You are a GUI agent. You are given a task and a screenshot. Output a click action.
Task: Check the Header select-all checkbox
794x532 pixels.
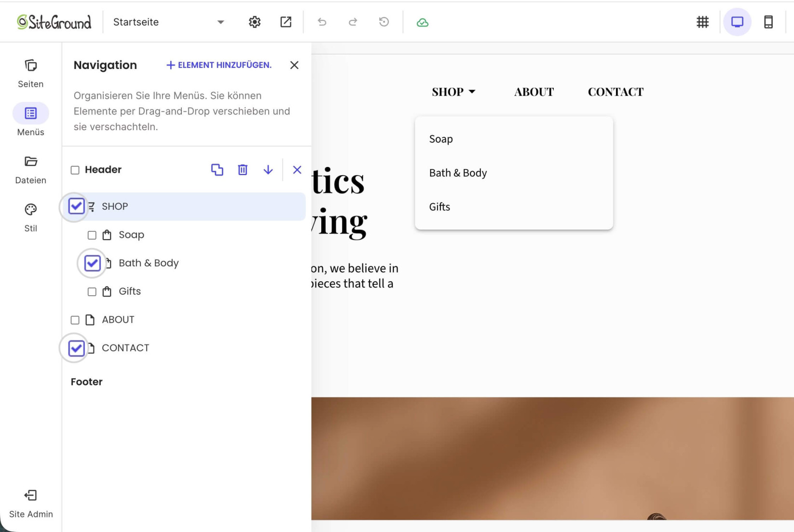pos(75,170)
